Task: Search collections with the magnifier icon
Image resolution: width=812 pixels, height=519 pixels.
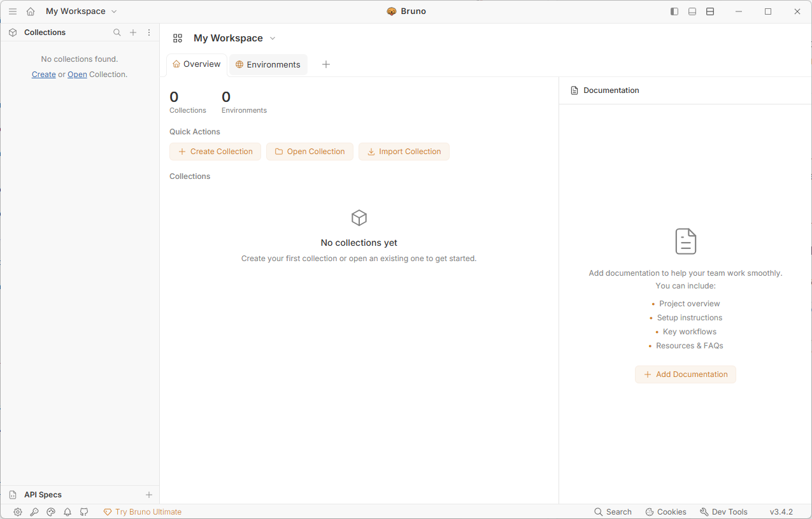Action: tap(117, 32)
